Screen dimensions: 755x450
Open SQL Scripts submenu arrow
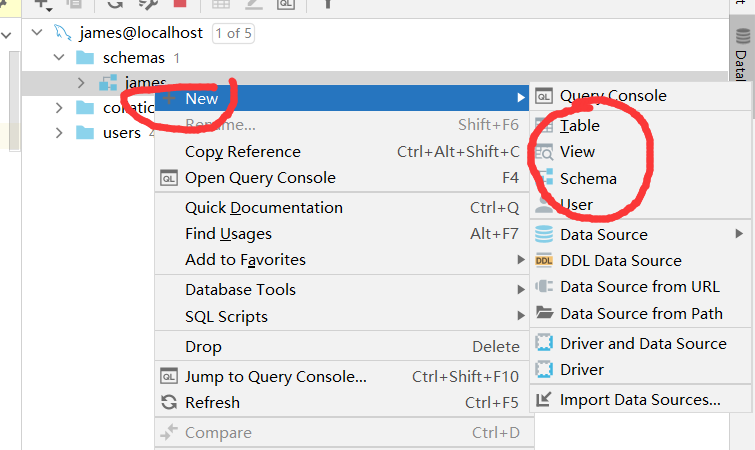click(x=521, y=316)
